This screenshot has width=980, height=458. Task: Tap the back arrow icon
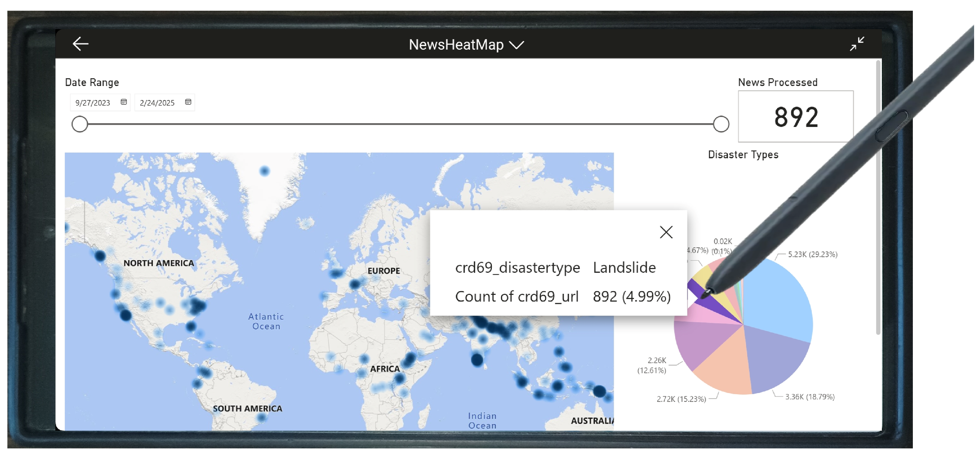click(80, 44)
